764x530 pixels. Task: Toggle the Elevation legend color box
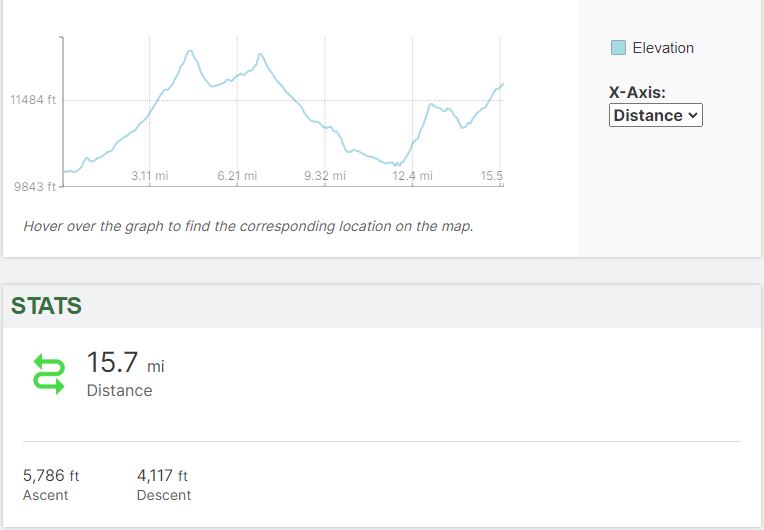click(x=618, y=48)
